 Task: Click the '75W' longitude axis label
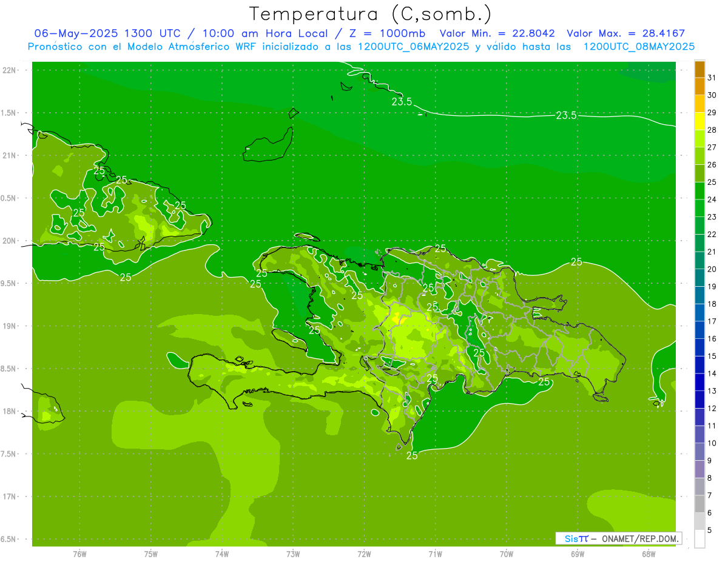pyautogui.click(x=151, y=554)
